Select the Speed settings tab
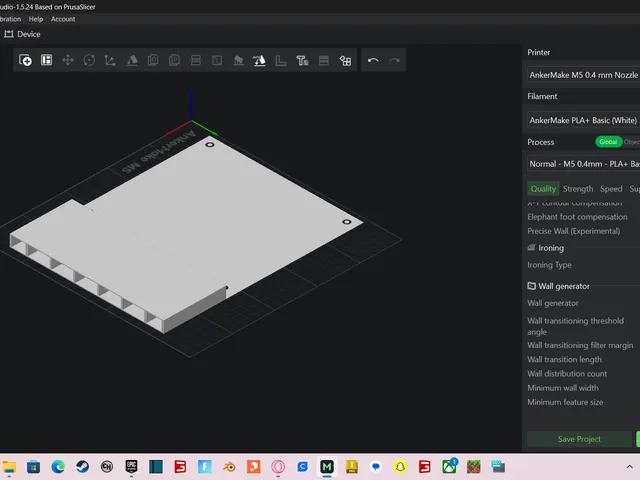This screenshot has width=640, height=480. click(x=611, y=189)
